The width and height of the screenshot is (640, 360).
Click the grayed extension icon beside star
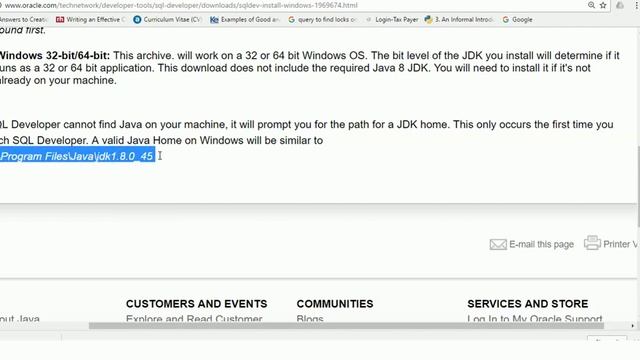620,5
